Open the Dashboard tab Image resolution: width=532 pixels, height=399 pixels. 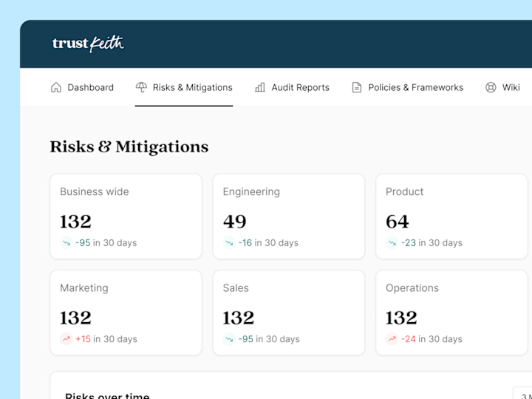82,87
